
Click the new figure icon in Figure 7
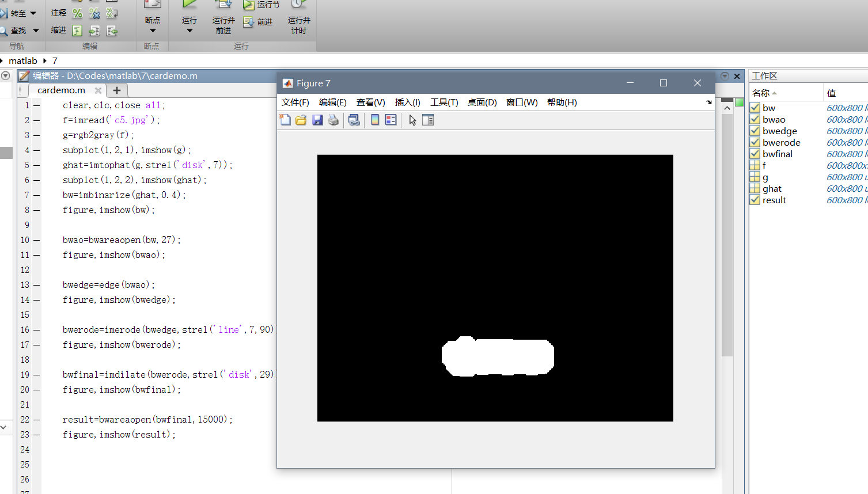pyautogui.click(x=285, y=120)
